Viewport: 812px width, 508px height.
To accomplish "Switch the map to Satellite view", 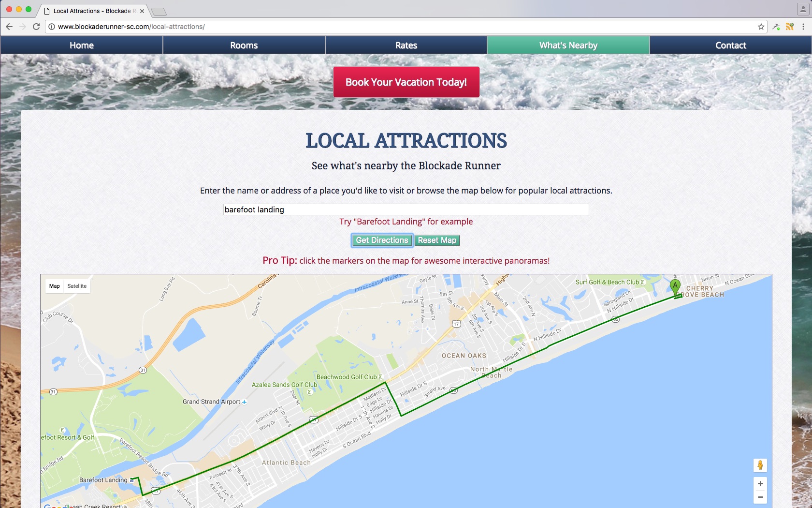I will pyautogui.click(x=77, y=286).
